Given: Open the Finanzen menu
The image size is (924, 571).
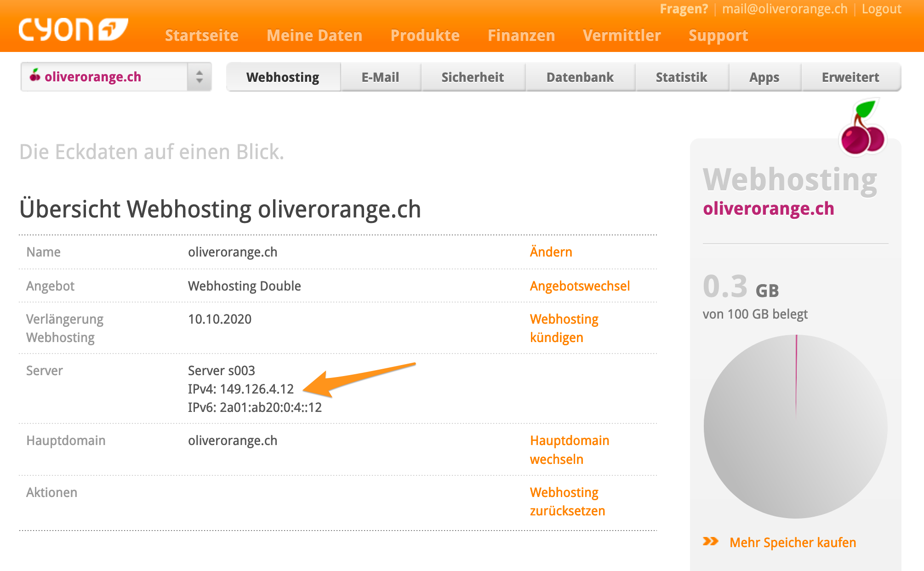Looking at the screenshot, I should tap(521, 35).
